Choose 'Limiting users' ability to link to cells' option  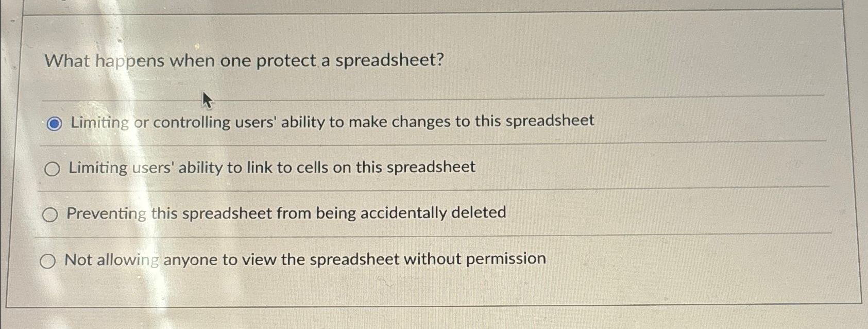pyautogui.click(x=52, y=169)
